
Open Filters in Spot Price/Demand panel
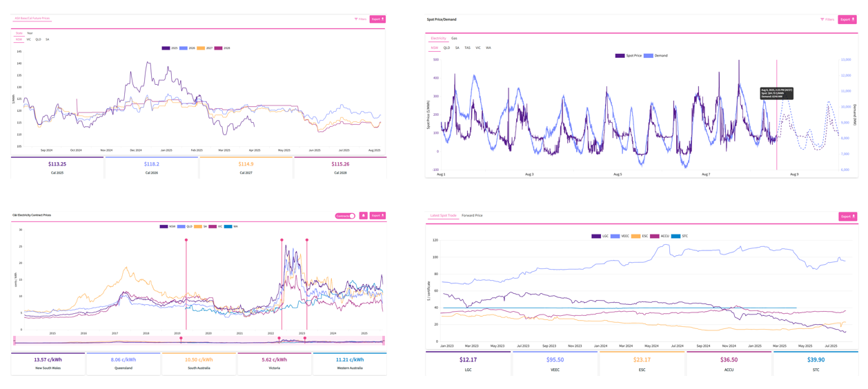(x=827, y=19)
